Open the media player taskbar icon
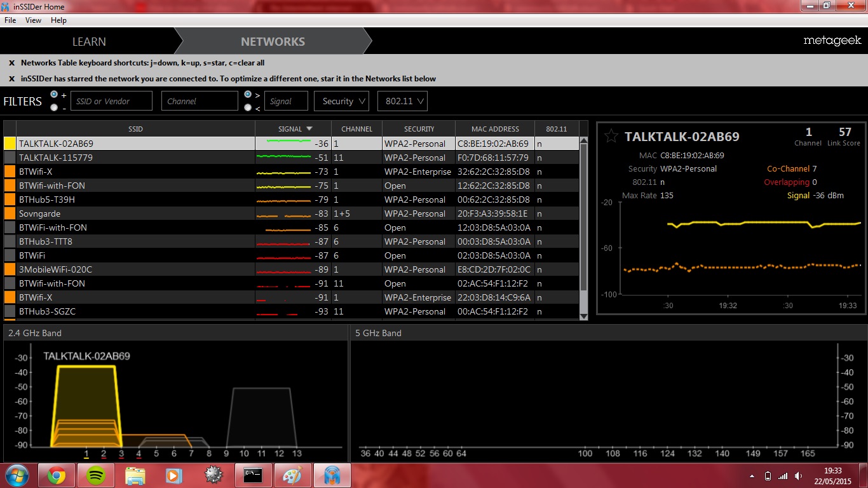This screenshot has height=488, width=868. (174, 475)
